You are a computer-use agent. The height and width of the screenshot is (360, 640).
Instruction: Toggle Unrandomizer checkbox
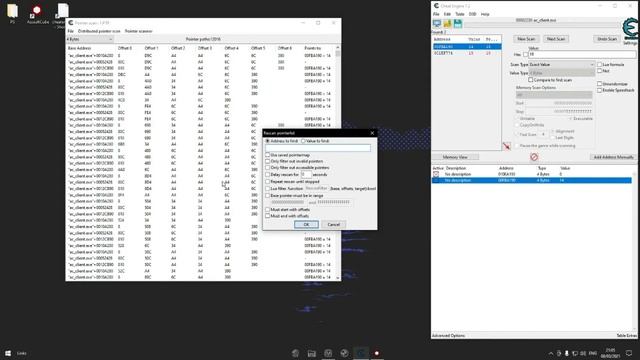600,84
